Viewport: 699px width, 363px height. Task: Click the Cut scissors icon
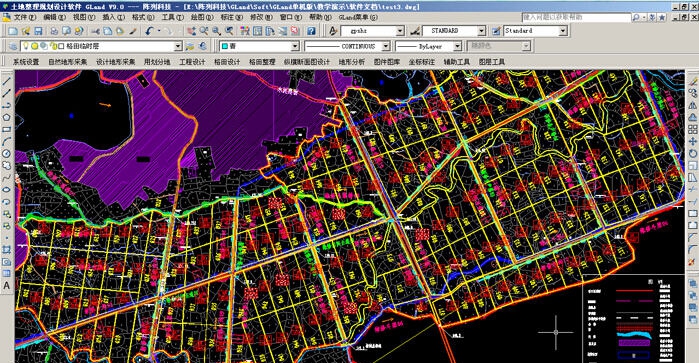pos(95,31)
